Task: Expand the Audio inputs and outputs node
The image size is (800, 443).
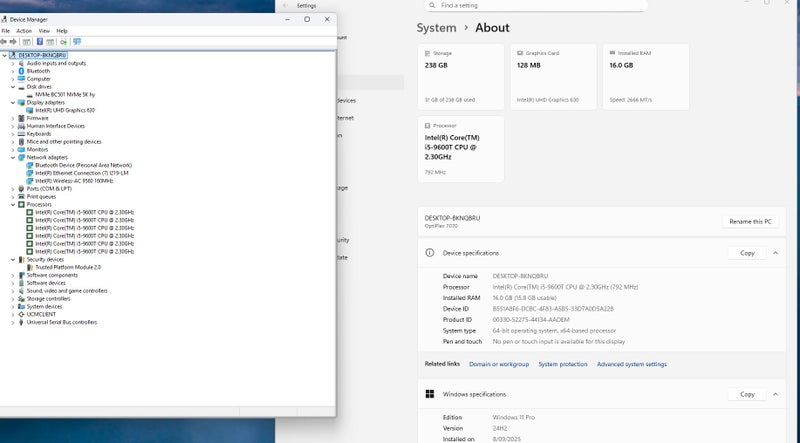Action: pos(13,63)
